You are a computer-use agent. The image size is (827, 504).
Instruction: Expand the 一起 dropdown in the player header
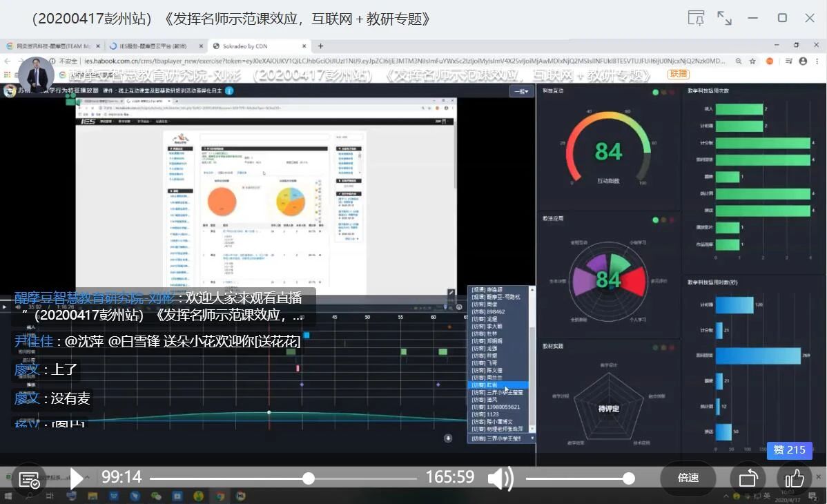[521, 91]
